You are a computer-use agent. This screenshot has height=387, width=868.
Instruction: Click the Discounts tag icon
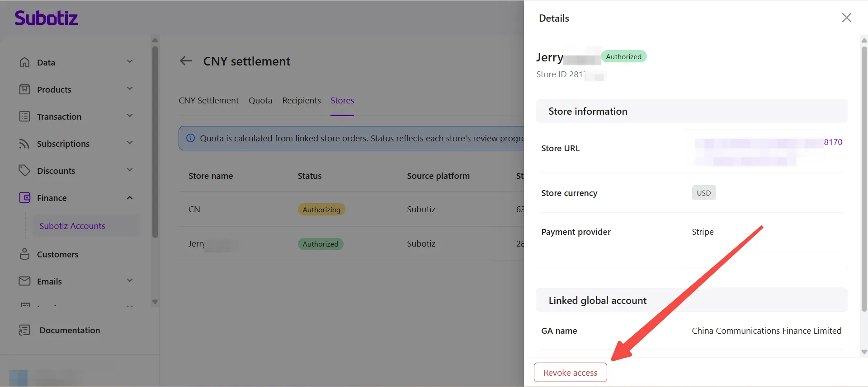(x=24, y=171)
